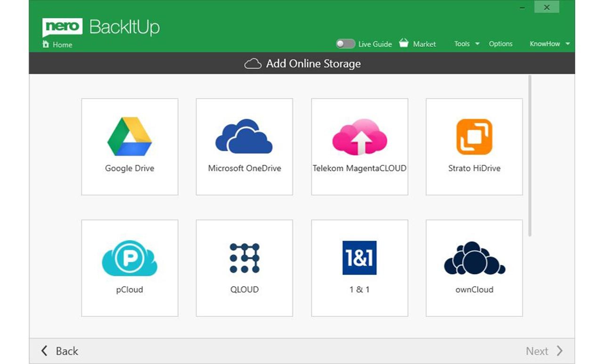Click the vertical scrollbar on the right
This screenshot has width=603, height=364.
tap(530, 155)
